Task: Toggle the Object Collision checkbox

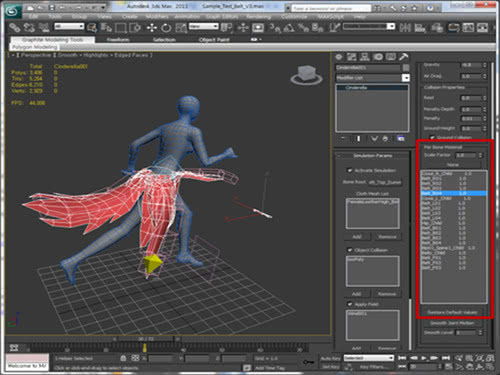Action: pos(350,250)
